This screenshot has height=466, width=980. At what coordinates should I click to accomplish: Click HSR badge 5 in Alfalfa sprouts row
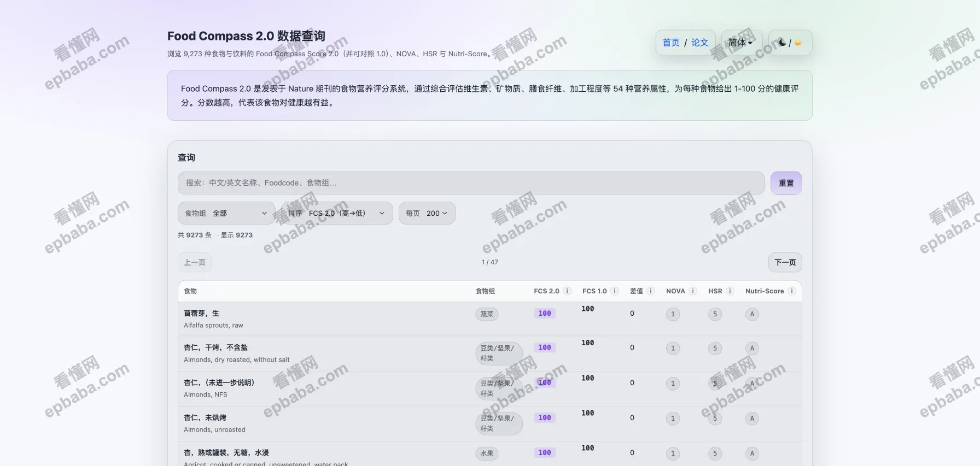click(715, 314)
